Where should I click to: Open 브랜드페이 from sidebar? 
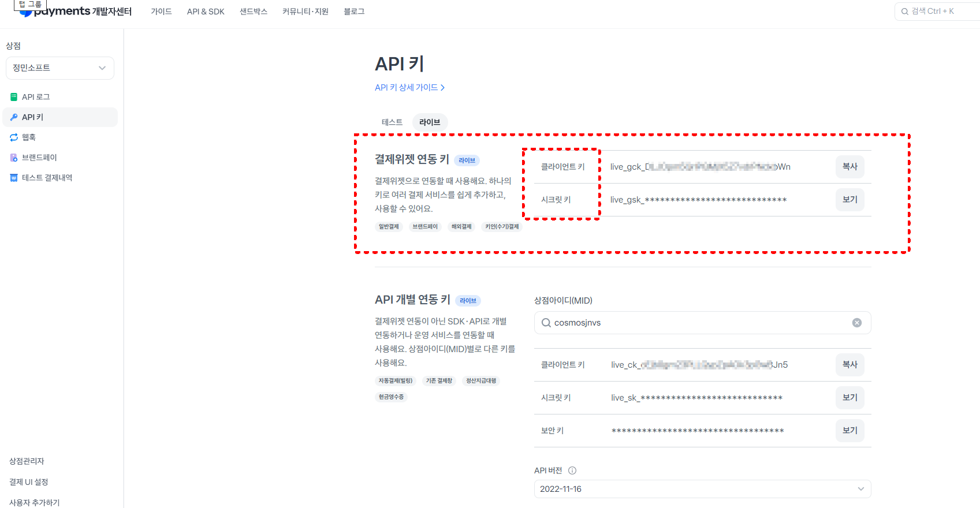click(x=60, y=158)
